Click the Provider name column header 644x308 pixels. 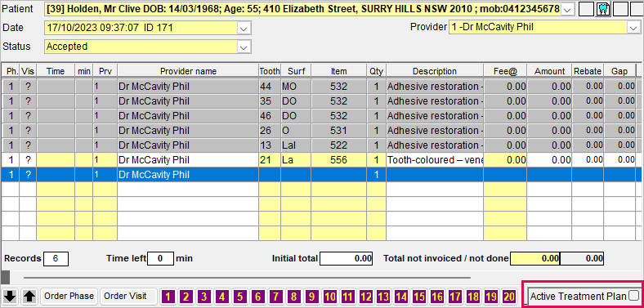click(x=188, y=71)
